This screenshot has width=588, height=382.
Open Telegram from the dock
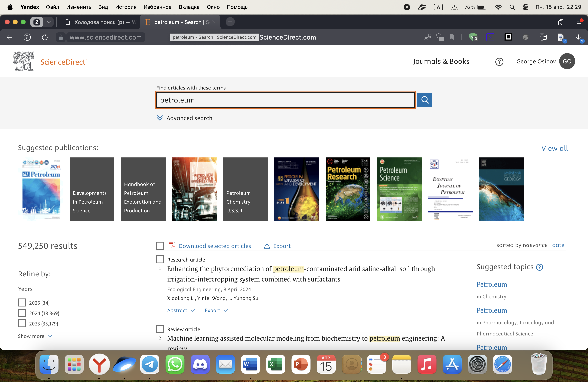click(150, 364)
